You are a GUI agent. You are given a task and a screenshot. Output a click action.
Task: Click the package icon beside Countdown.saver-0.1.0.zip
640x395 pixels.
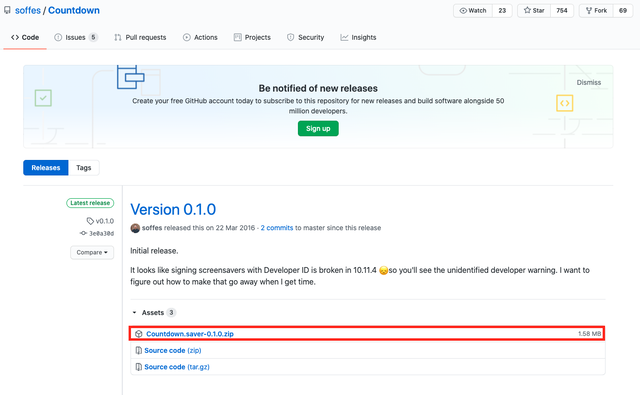(x=139, y=334)
